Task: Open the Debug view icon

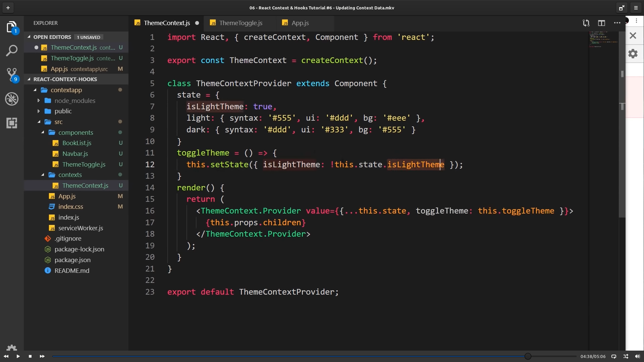Action: click(12, 99)
